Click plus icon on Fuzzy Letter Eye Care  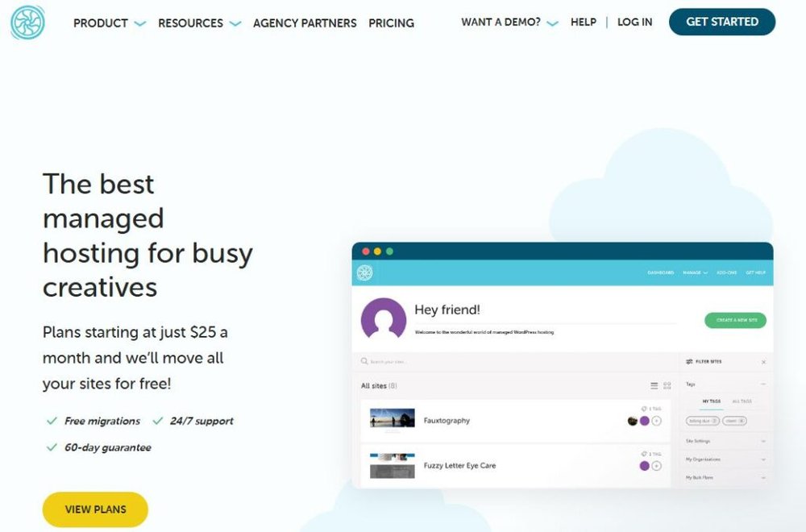tap(656, 466)
